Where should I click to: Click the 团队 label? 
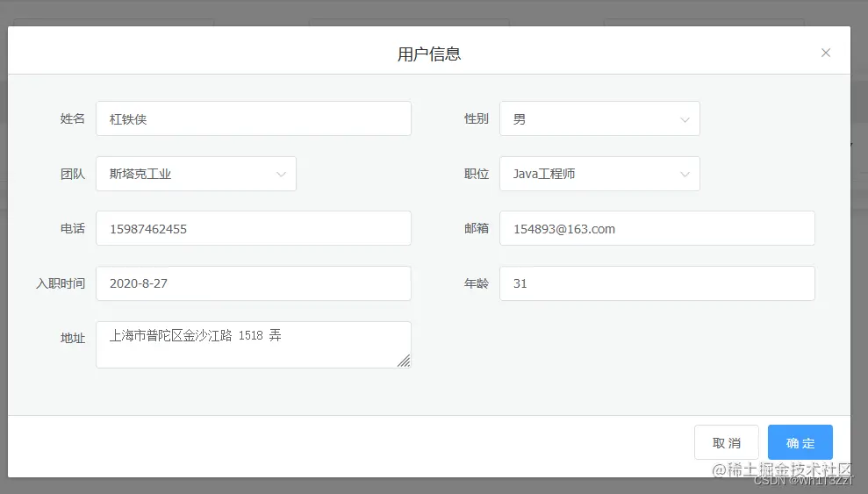pyautogui.click(x=73, y=174)
